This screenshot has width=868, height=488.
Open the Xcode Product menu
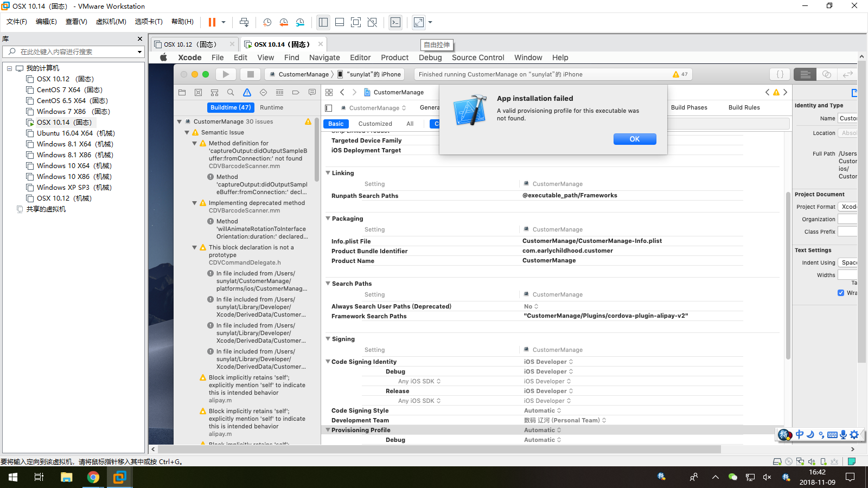(x=394, y=57)
